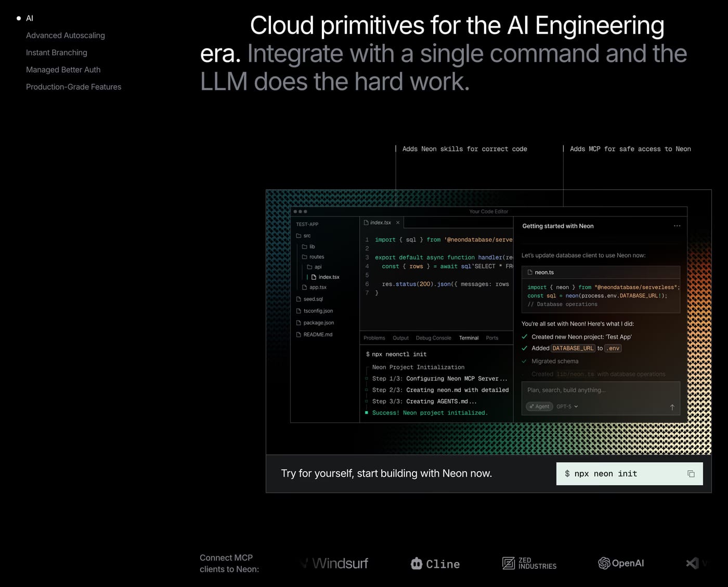Viewport: 728px width, 587px height.
Task: Open the GPT-5 model dropdown
Action: coord(567,407)
